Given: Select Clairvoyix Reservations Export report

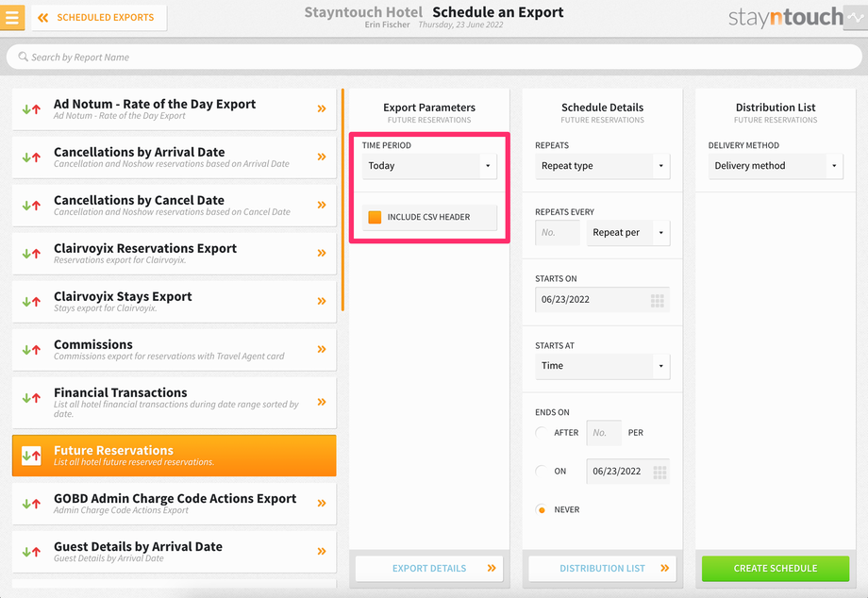Looking at the screenshot, I should click(x=174, y=254).
